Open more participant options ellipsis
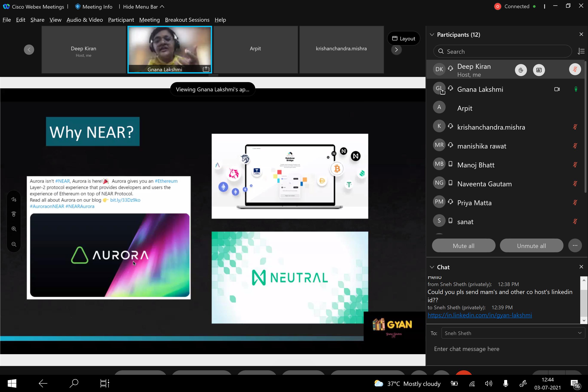The height and width of the screenshot is (392, 588). click(x=575, y=245)
